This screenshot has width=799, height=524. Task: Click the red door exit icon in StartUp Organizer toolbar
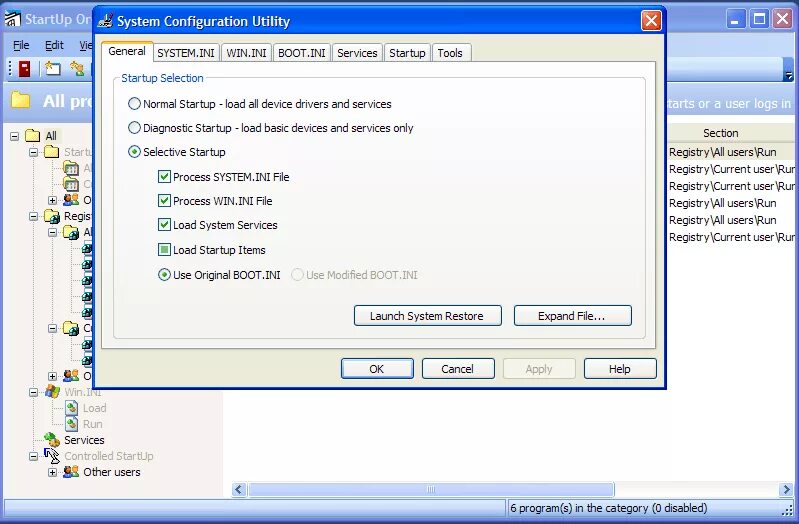[x=24, y=68]
